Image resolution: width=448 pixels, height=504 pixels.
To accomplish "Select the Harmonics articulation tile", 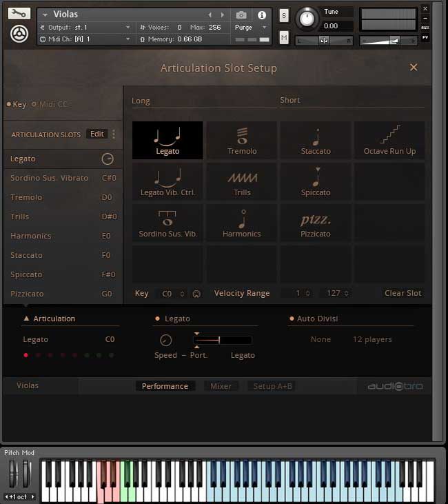I will [242, 223].
